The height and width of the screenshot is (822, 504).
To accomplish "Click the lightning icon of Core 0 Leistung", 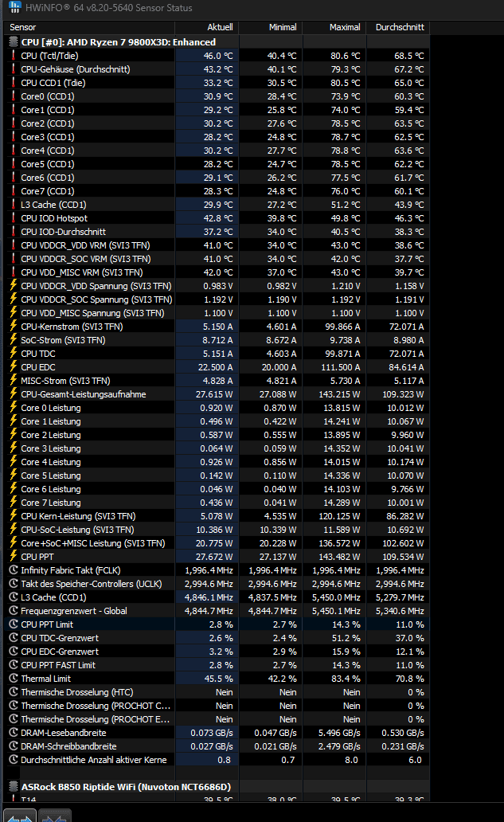I will 14,407.
